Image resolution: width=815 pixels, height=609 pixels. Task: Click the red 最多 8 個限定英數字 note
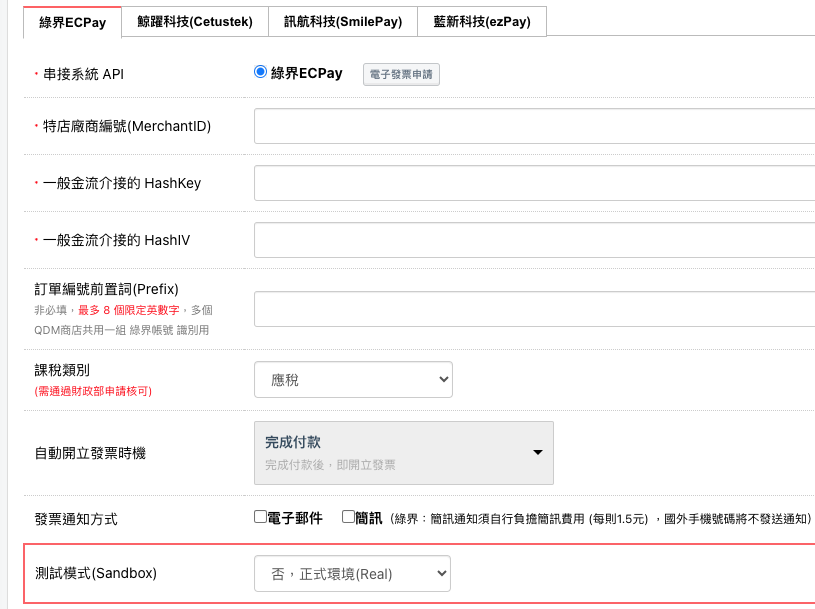point(128,310)
